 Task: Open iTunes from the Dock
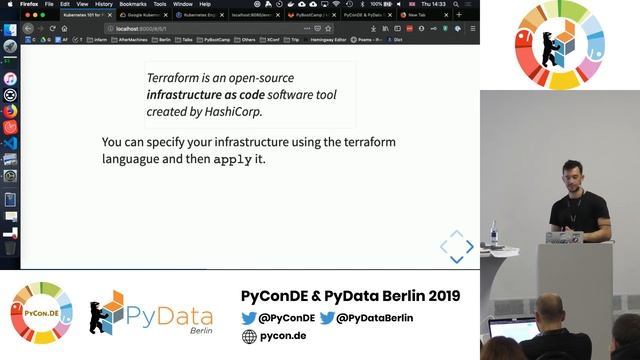tap(10, 79)
